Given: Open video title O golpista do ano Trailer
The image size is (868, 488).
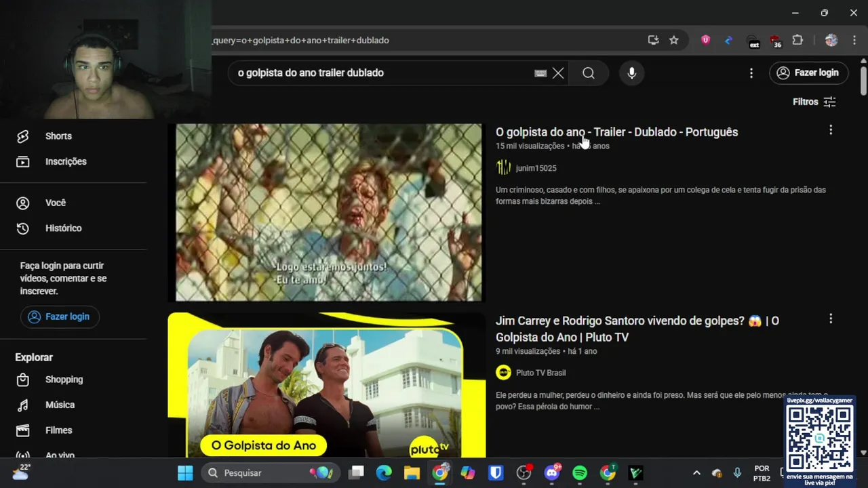Looking at the screenshot, I should pos(616,132).
